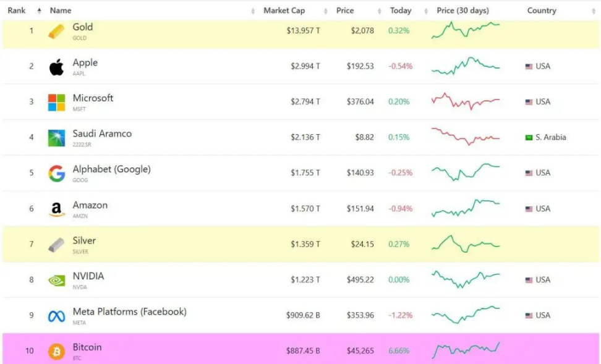Screen dimensions: 601x364
Task: Sort by the Market Cap column
Action: (x=284, y=11)
